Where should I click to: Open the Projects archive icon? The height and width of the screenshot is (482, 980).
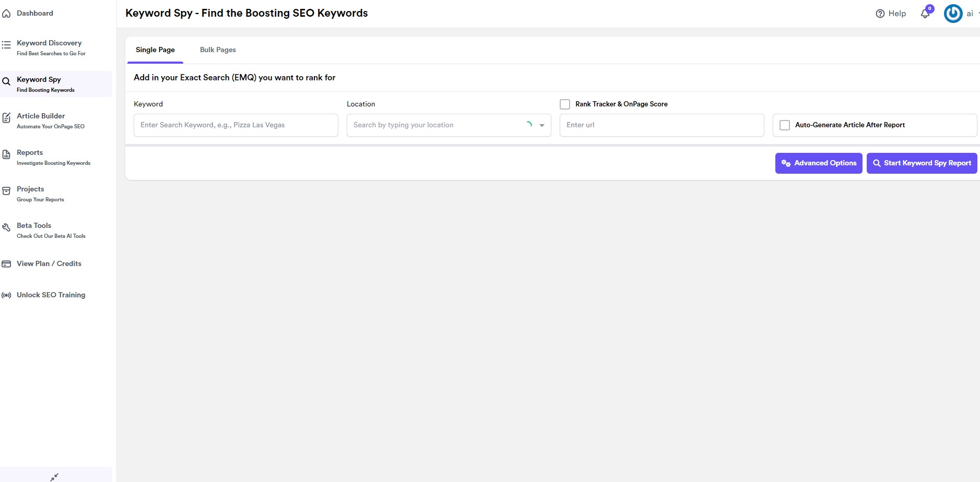tap(6, 191)
